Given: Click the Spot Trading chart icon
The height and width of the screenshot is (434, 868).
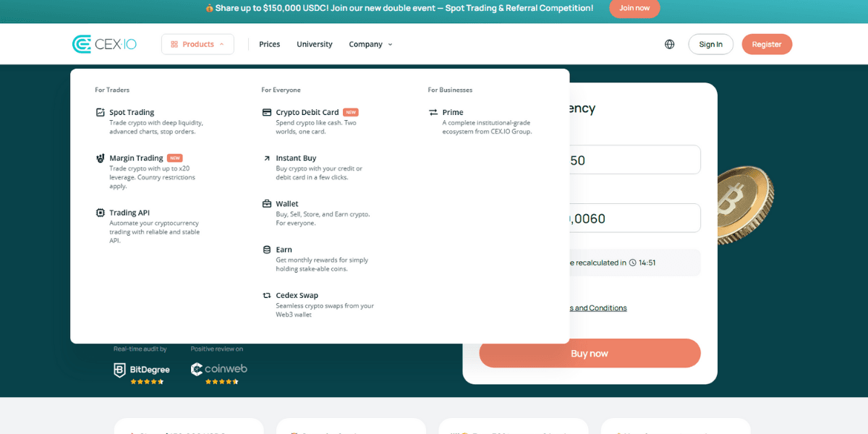Looking at the screenshot, I should click(x=101, y=112).
